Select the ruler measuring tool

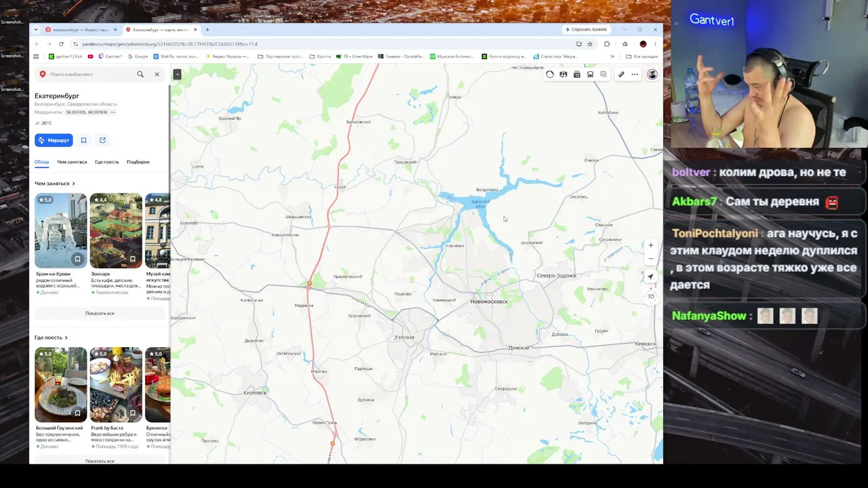click(x=621, y=75)
